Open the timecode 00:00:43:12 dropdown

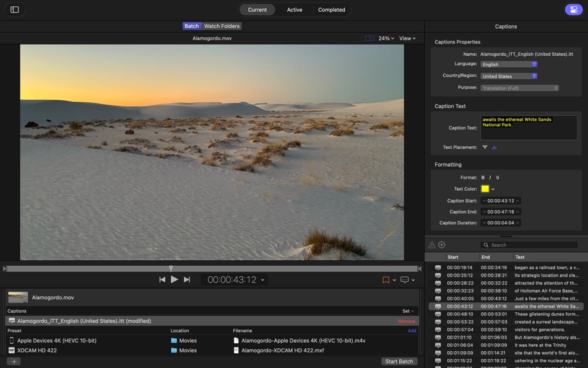coord(262,280)
